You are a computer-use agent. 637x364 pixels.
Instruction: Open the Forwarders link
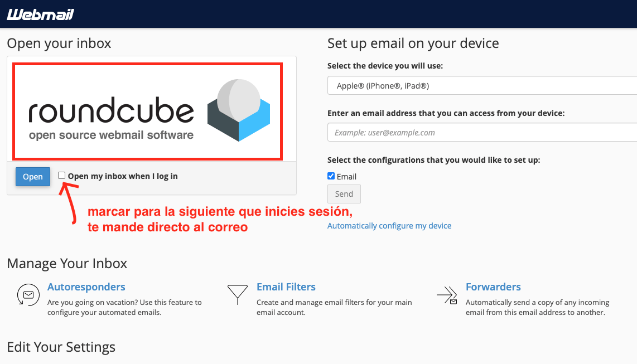[x=493, y=287]
